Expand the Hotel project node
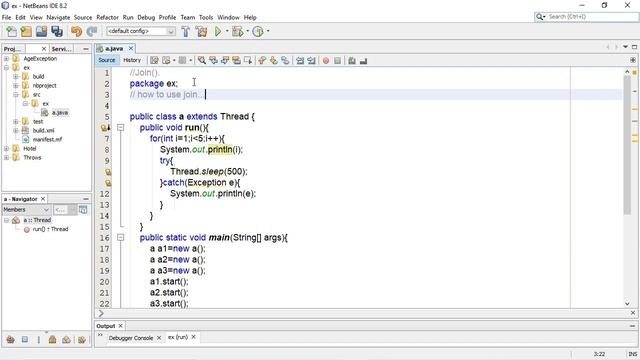 [7, 149]
